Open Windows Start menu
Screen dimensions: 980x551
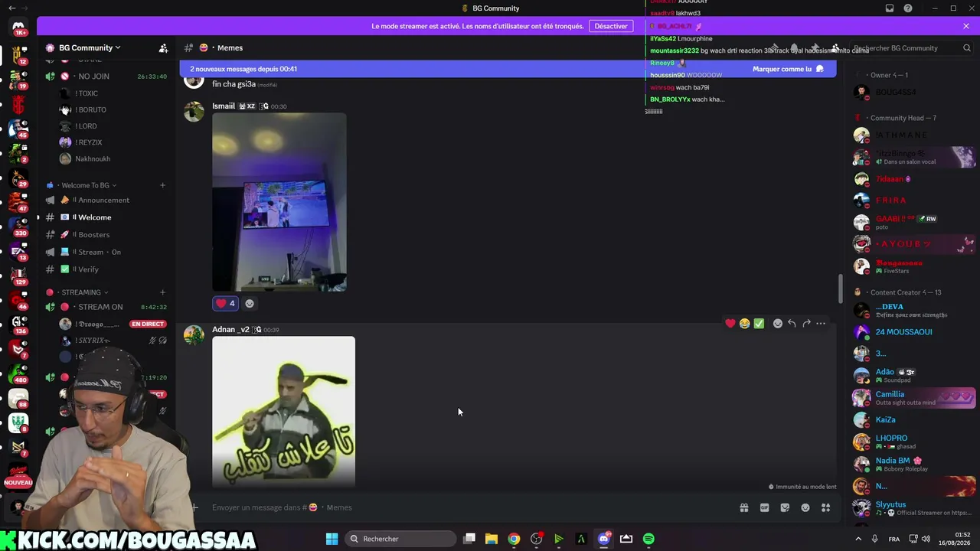pos(332,539)
